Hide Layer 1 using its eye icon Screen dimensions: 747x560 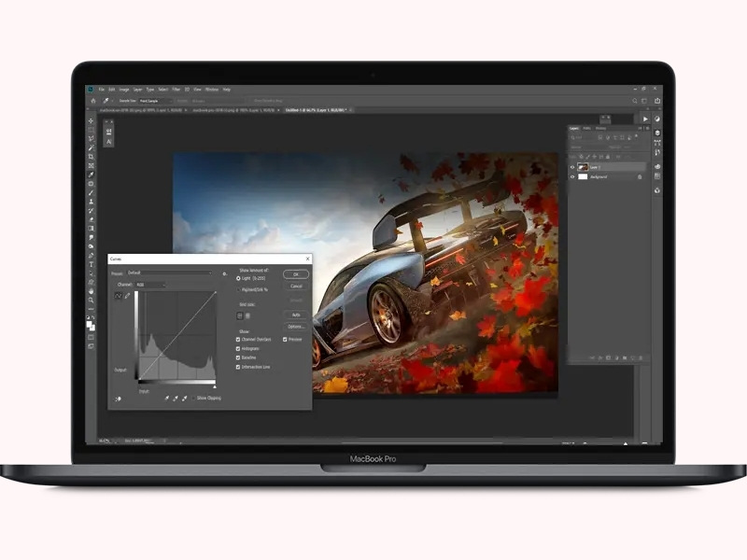[x=572, y=167]
